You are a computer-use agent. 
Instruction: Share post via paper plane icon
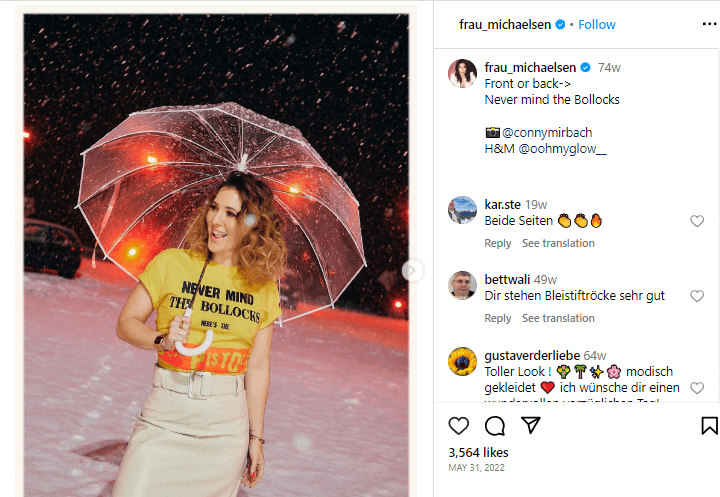pos(531,426)
